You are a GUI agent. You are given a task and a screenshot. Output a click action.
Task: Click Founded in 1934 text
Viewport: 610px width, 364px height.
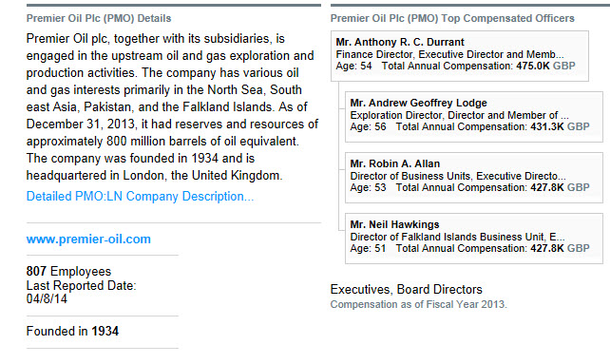[72, 332]
